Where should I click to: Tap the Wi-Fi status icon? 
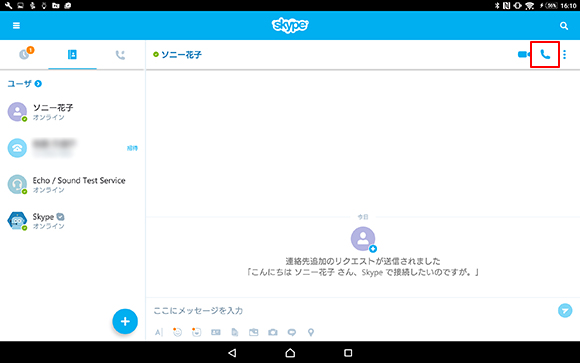point(530,6)
